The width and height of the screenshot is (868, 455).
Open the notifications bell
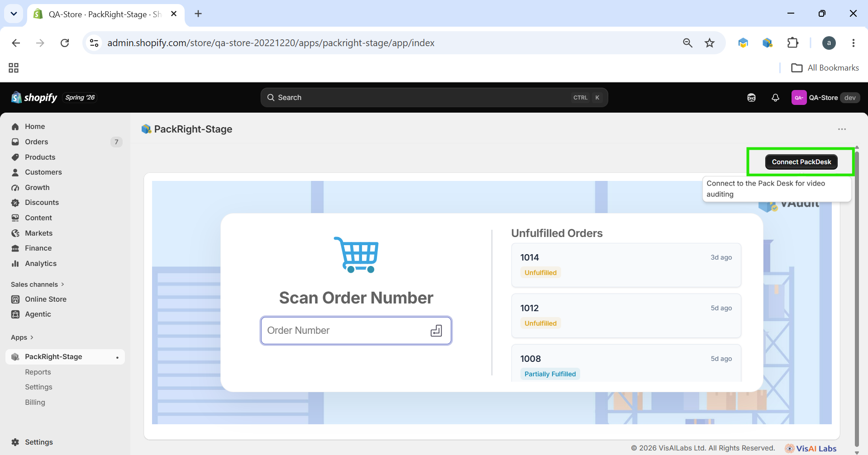click(775, 98)
